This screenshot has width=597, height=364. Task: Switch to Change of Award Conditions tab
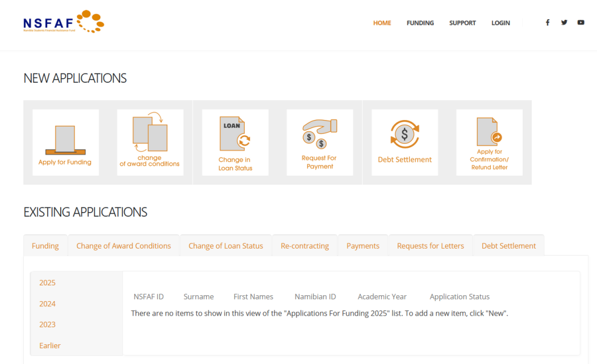pyautogui.click(x=124, y=246)
